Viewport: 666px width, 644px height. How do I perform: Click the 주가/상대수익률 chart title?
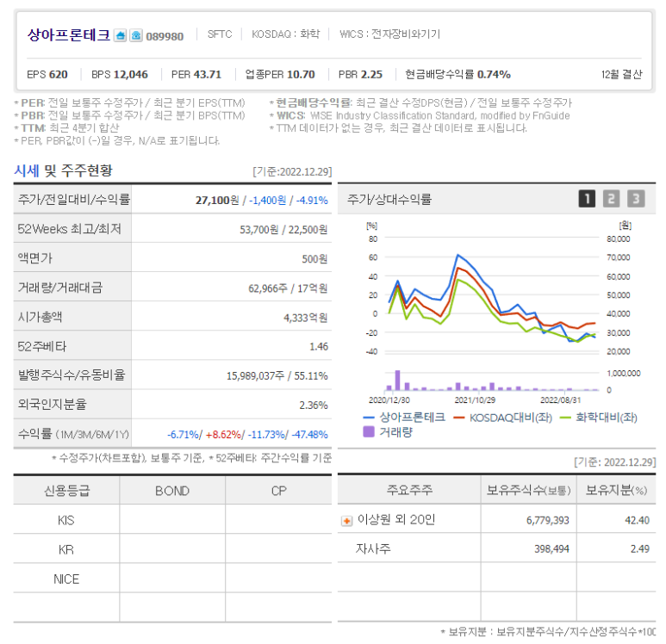click(389, 199)
